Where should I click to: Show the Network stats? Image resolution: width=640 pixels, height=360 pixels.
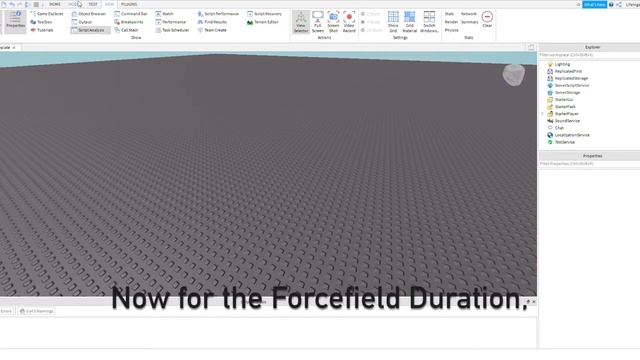469,14
